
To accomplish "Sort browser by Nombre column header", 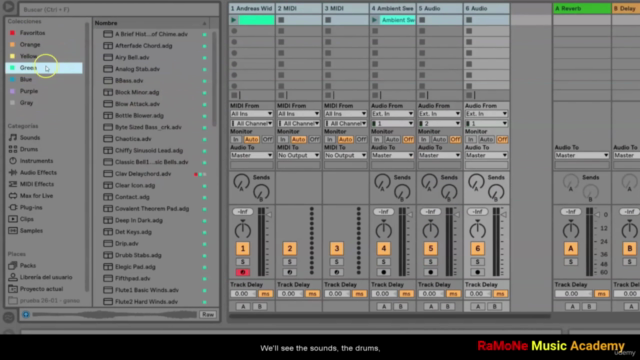I will click(151, 23).
